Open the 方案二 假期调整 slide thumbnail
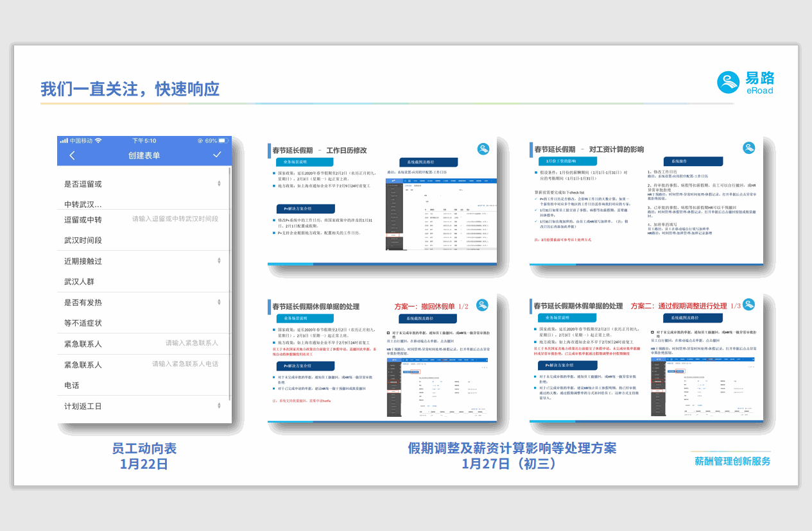812x531 pixels. tap(646, 358)
